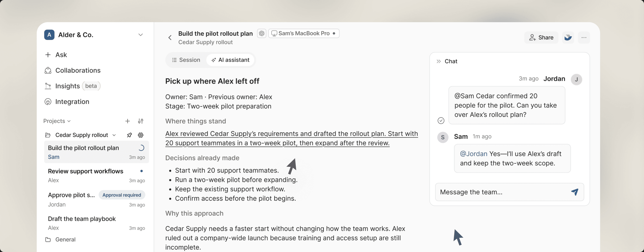
Task: Open Review support workflows task
Action: [96, 176]
